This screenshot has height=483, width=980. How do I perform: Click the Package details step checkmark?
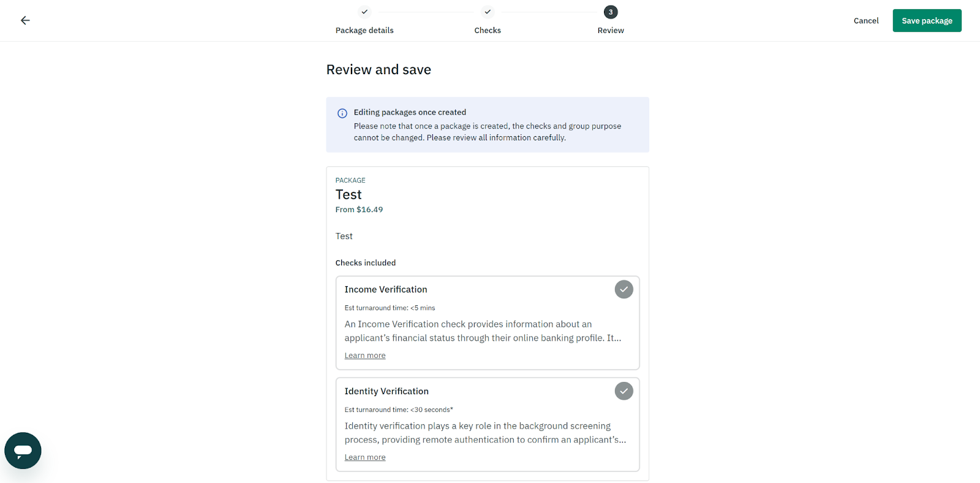[x=364, y=12]
